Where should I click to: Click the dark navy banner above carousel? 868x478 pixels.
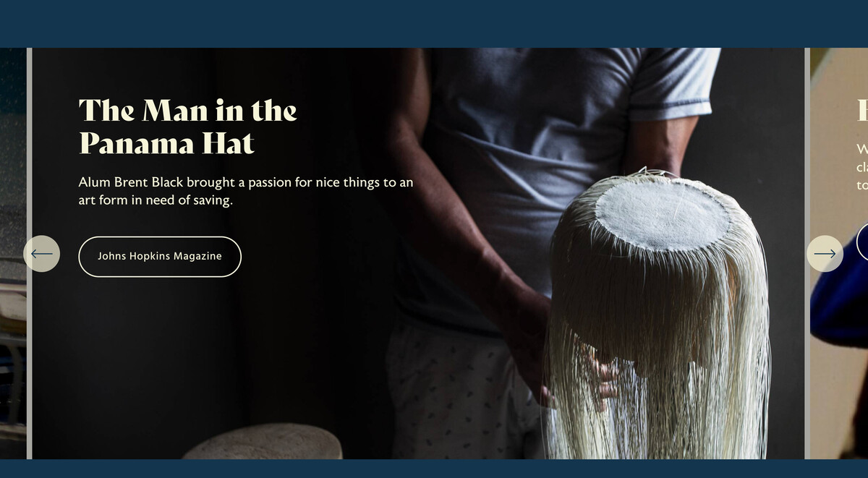434,24
